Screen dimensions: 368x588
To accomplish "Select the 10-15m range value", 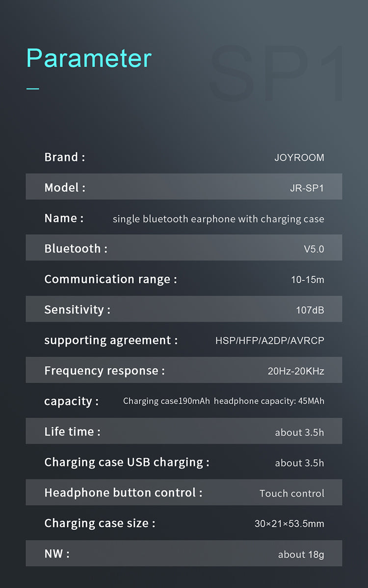I will point(307,280).
